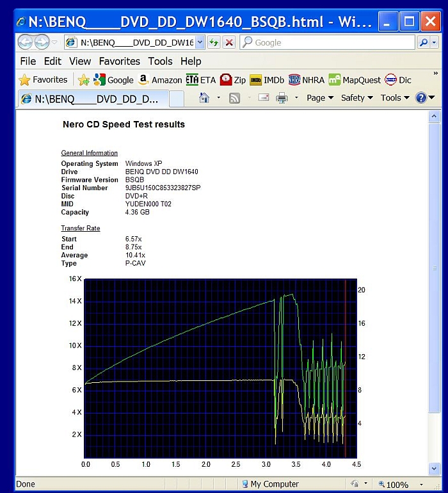Click the P-CAV type value
The width and height of the screenshot is (448, 493).
(x=135, y=263)
